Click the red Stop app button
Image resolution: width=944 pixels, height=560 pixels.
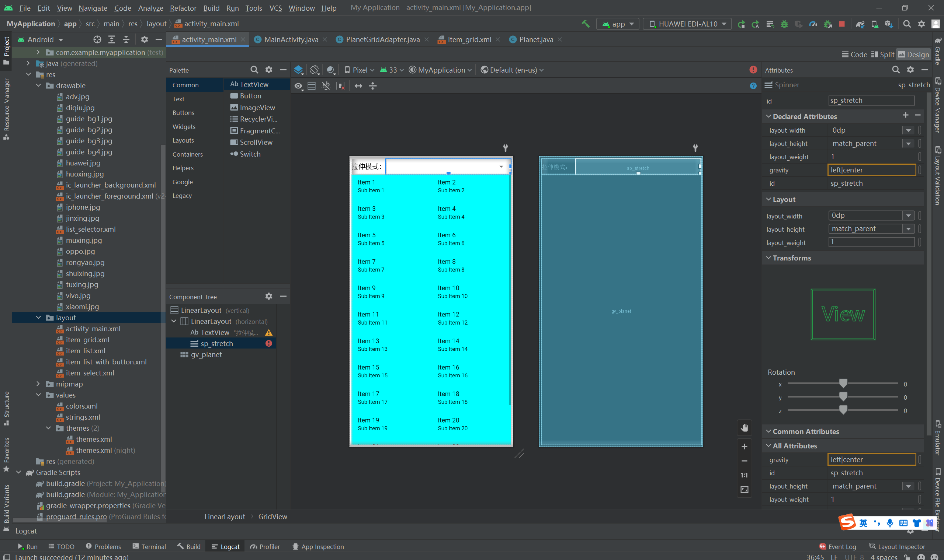pyautogui.click(x=841, y=24)
